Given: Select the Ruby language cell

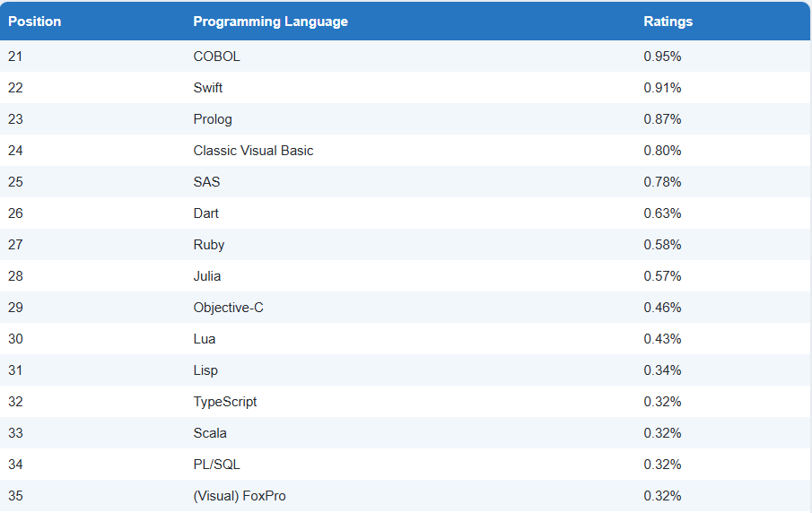Looking at the screenshot, I should tap(209, 245).
